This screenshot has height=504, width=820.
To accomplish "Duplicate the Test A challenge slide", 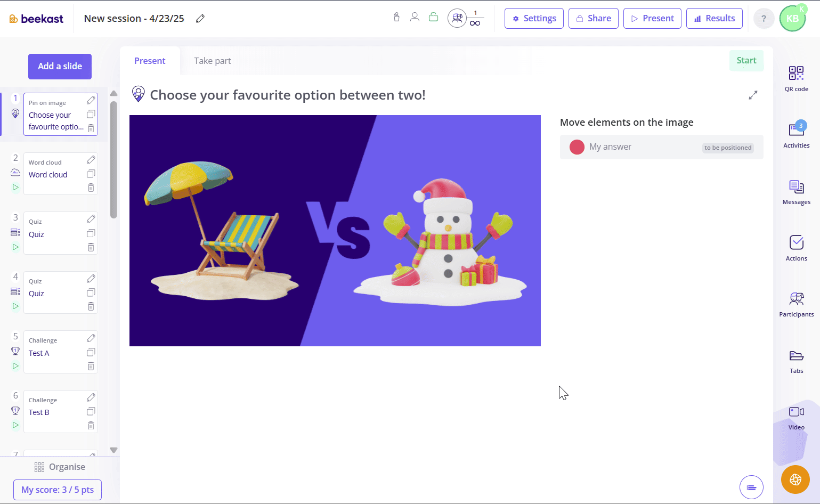I will click(91, 352).
